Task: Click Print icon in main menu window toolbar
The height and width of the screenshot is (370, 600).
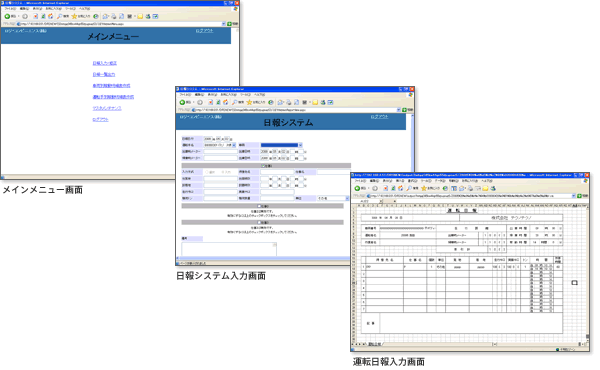Action: tap(114, 16)
